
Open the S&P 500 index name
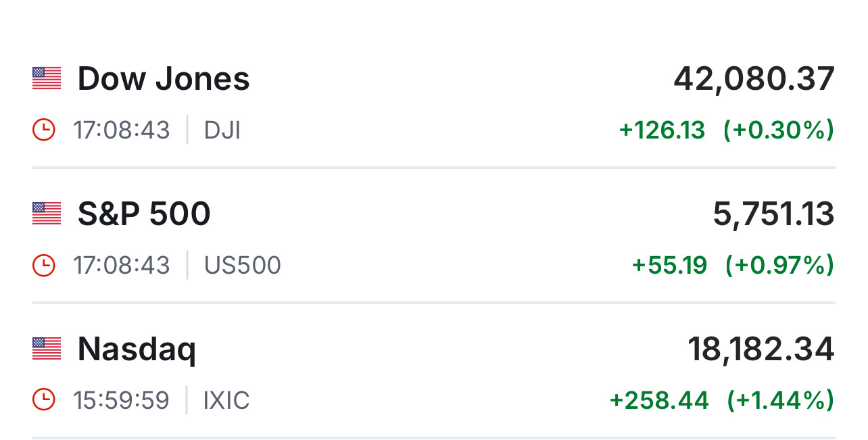[x=144, y=214]
